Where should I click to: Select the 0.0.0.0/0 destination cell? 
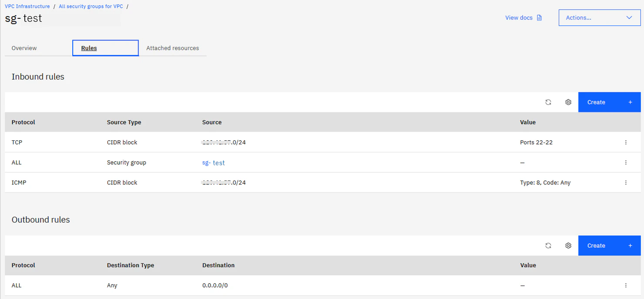pyautogui.click(x=215, y=285)
